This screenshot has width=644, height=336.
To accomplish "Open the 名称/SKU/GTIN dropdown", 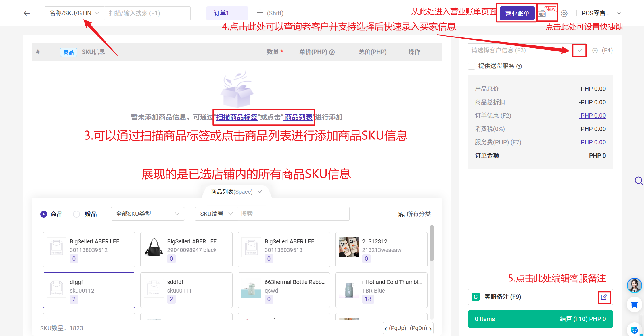I will tap(74, 13).
